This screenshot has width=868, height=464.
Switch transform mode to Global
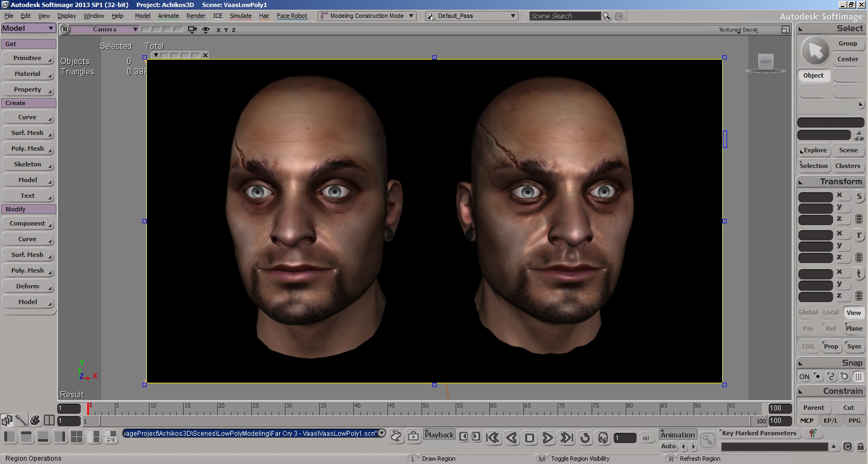pyautogui.click(x=808, y=312)
